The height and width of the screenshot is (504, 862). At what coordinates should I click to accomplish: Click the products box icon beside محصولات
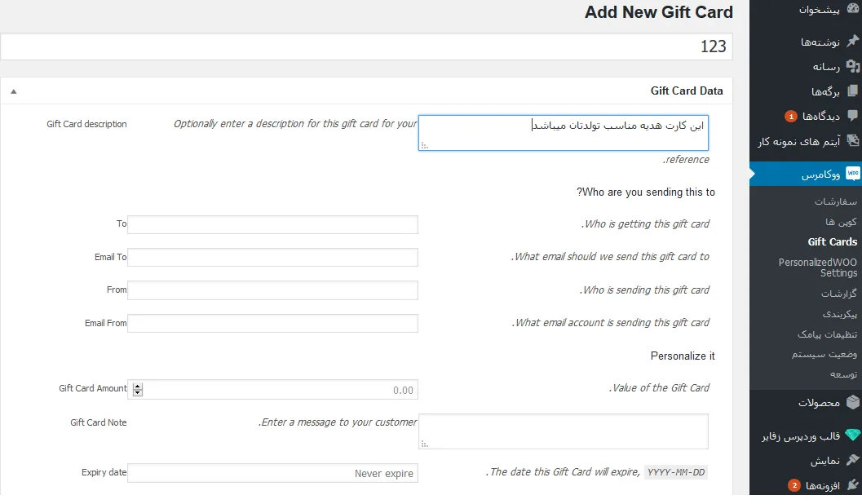point(853,402)
